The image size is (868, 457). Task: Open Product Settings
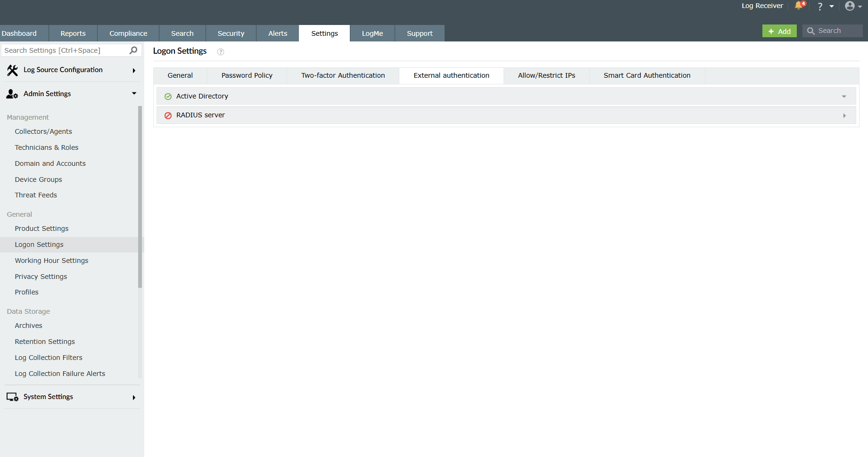point(41,229)
